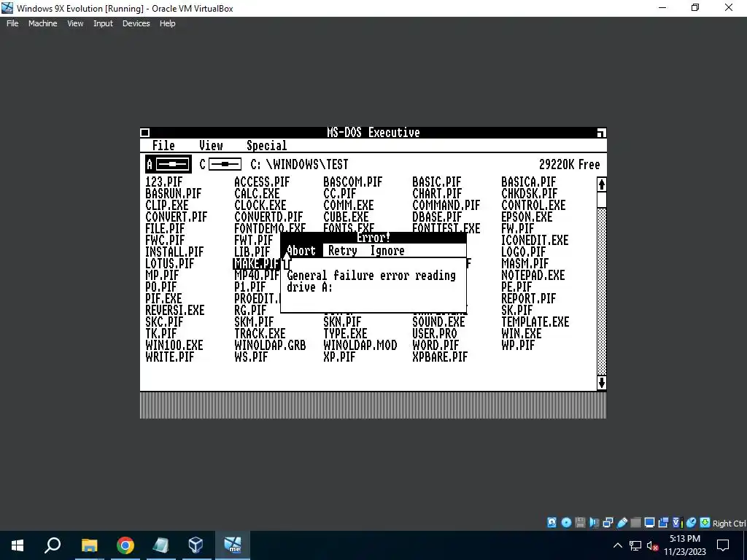Select the file WRITE.PIF
This screenshot has width=747, height=560.
pyautogui.click(x=169, y=357)
